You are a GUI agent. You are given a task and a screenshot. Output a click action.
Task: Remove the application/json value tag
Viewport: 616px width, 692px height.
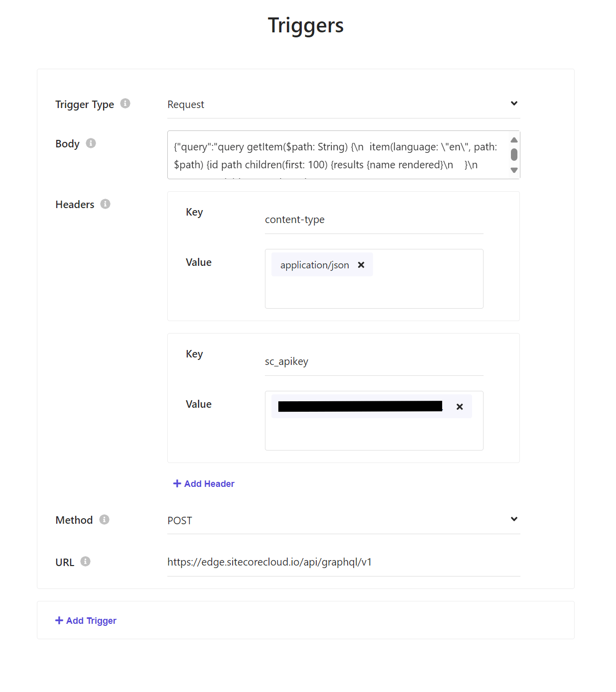click(x=361, y=265)
